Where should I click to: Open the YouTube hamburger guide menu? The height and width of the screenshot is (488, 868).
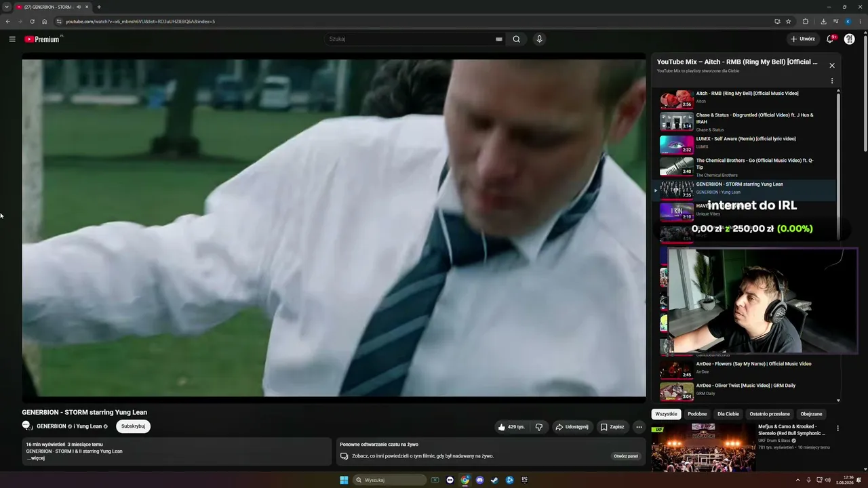(12, 39)
